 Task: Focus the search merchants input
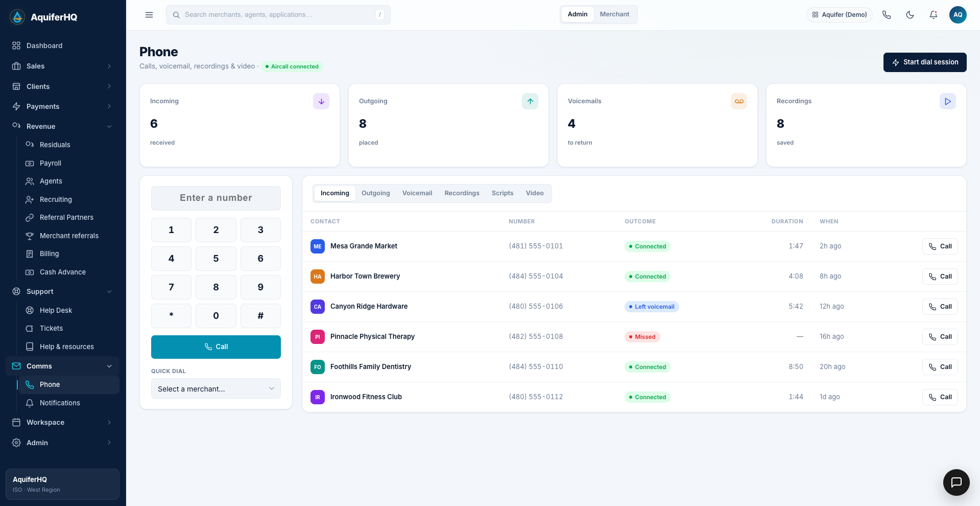[x=278, y=15]
